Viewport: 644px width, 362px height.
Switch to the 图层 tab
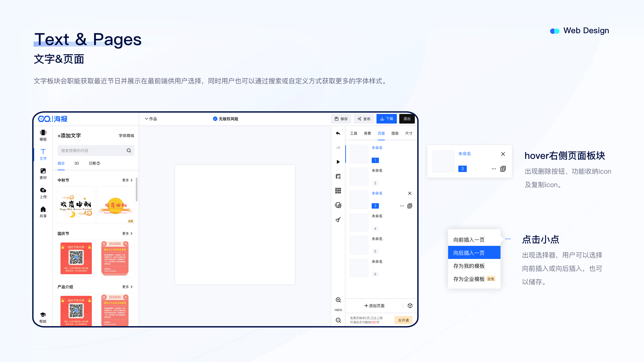click(395, 133)
